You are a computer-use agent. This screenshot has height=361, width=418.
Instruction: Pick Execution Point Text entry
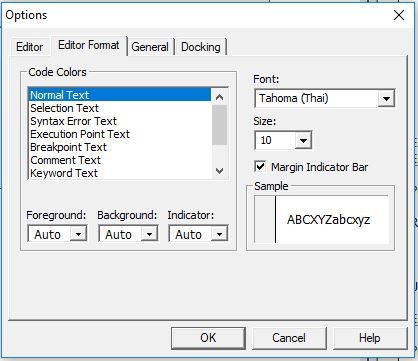120,134
